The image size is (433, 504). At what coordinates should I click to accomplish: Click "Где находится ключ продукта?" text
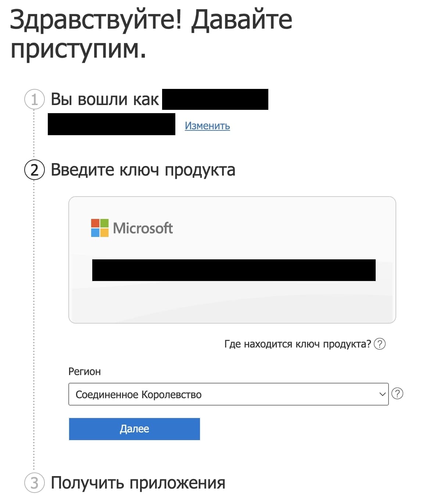(x=298, y=344)
